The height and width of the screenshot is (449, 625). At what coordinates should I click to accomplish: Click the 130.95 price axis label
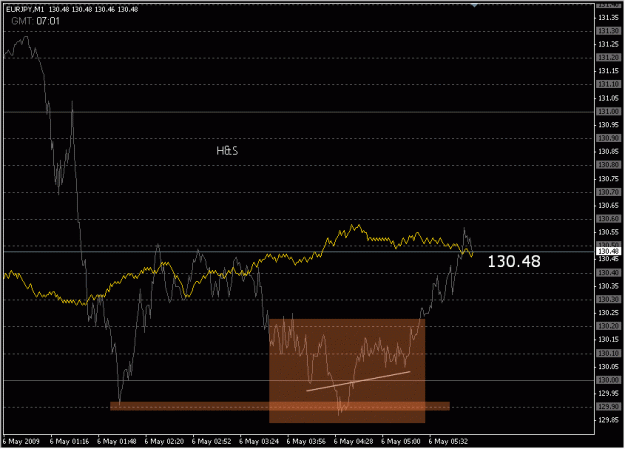coord(608,125)
